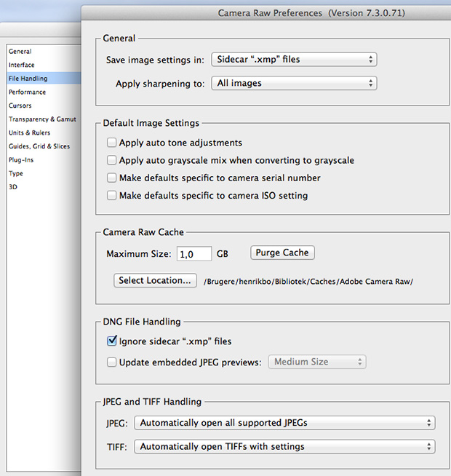Image resolution: width=451 pixels, height=476 pixels.
Task: Select General in the preferences sidebar
Action: click(20, 51)
